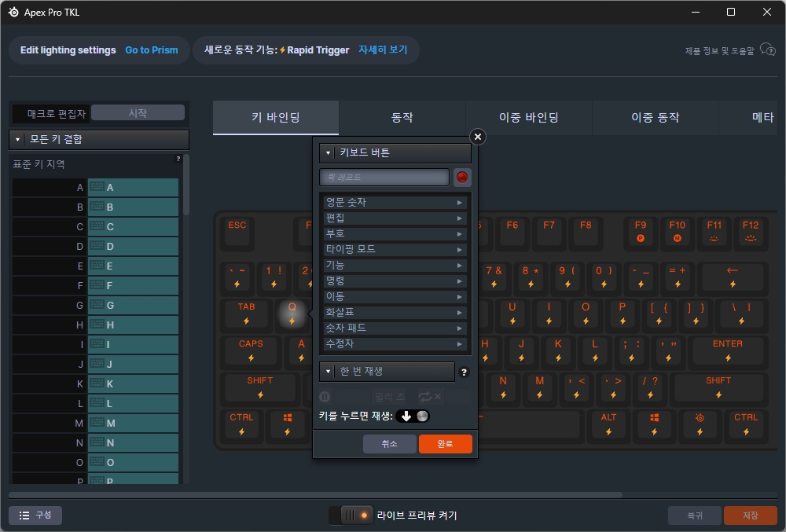This screenshot has width=786, height=532.
Task: Open the 이동 navigation submenu
Action: [x=395, y=296]
